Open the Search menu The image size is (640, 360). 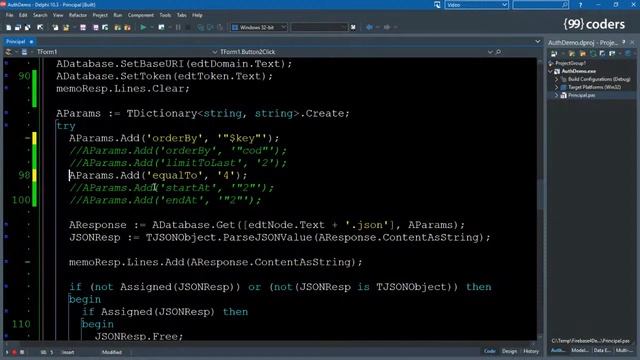click(x=40, y=15)
